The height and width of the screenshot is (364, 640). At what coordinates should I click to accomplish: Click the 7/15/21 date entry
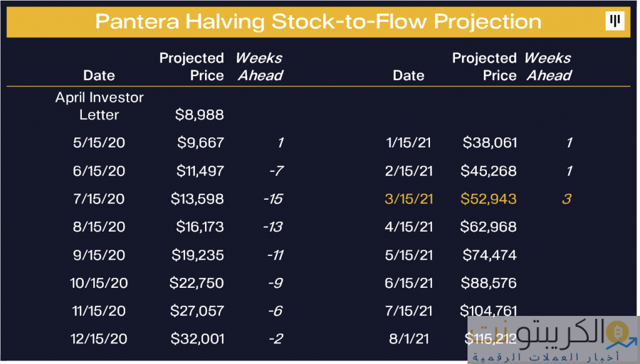click(x=409, y=311)
